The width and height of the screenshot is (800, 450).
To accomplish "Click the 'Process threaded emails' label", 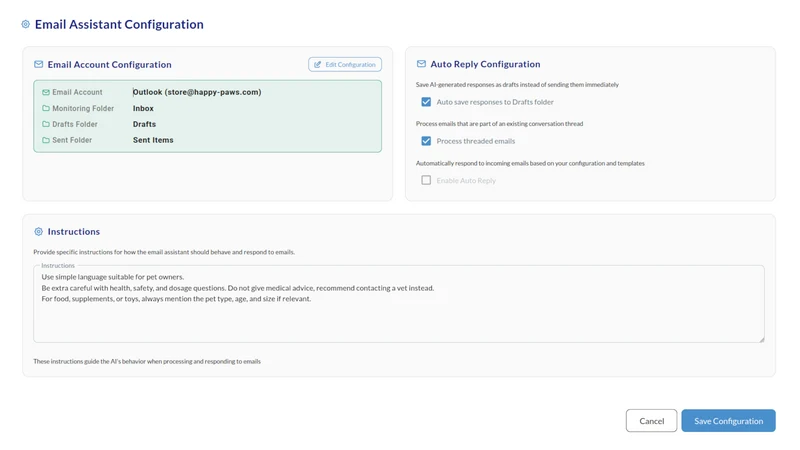I will point(476,141).
